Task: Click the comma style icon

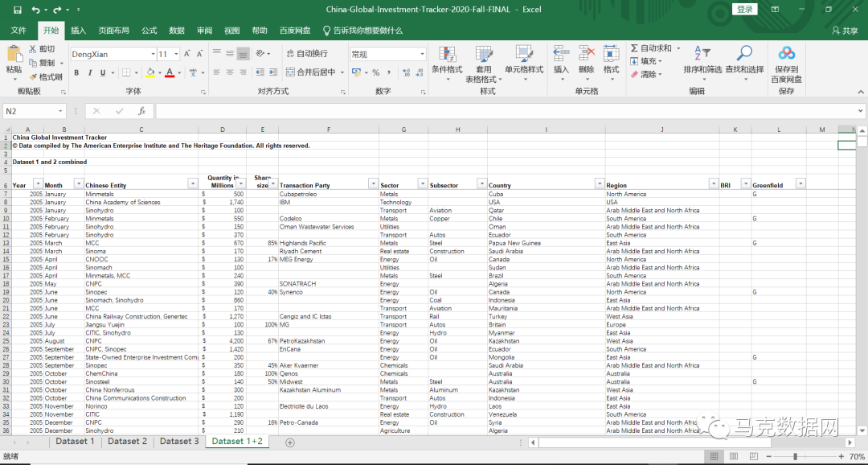Action: click(389, 72)
